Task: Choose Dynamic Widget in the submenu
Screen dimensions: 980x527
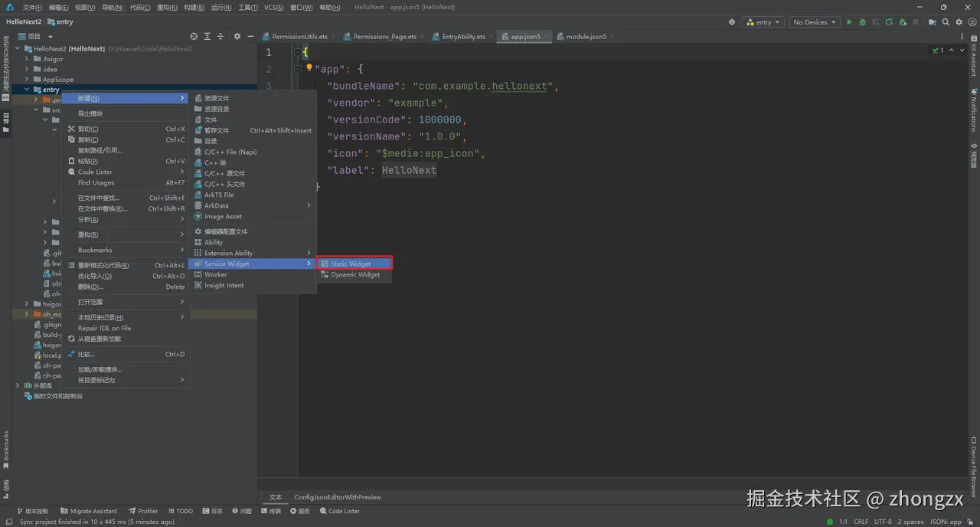Action: (x=354, y=274)
